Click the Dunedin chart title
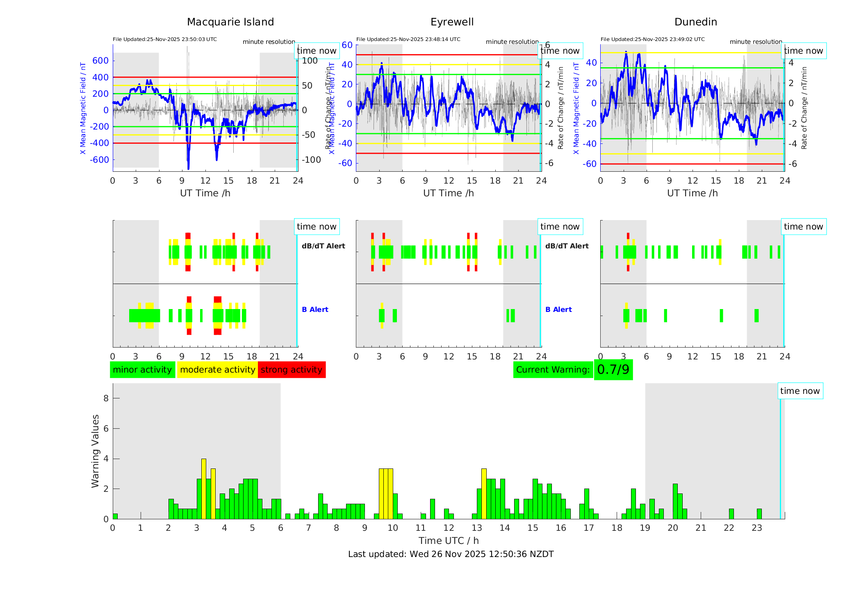 pyautogui.click(x=695, y=22)
